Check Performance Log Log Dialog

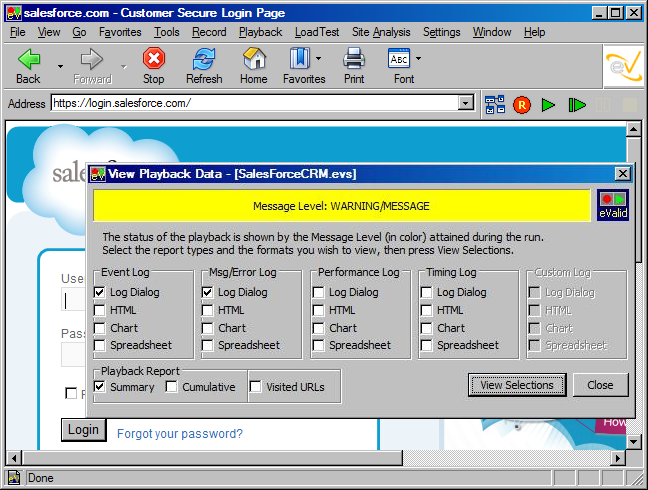(x=319, y=292)
